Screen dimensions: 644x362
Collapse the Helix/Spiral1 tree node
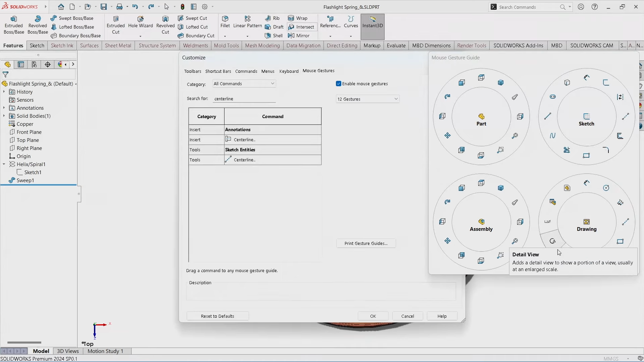[x=4, y=164]
